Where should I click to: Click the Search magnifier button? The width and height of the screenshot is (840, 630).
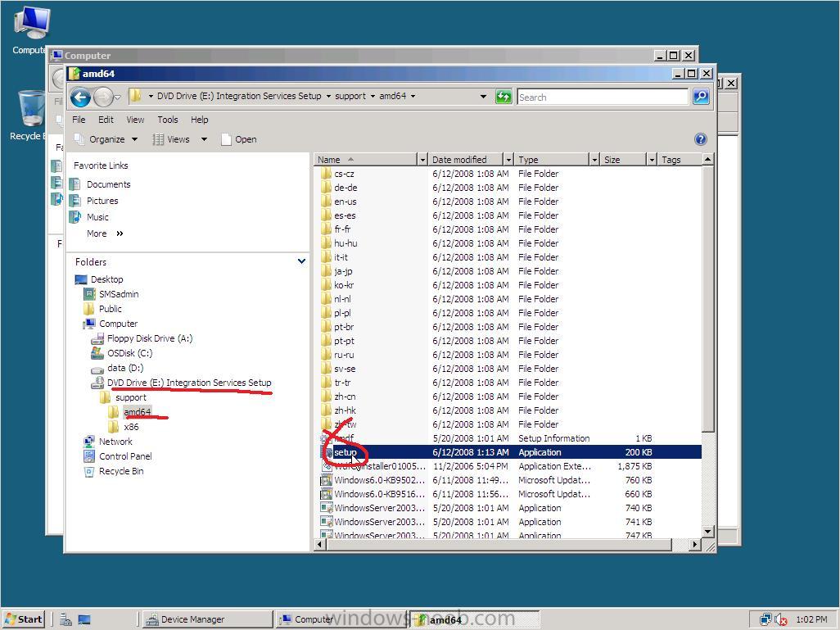click(x=701, y=97)
